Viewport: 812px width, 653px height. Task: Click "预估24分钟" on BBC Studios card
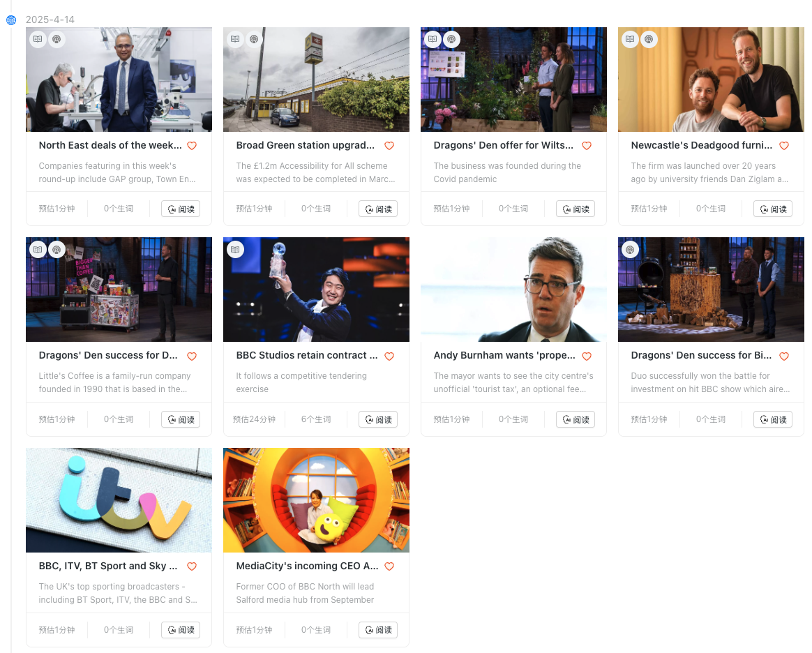click(x=254, y=419)
